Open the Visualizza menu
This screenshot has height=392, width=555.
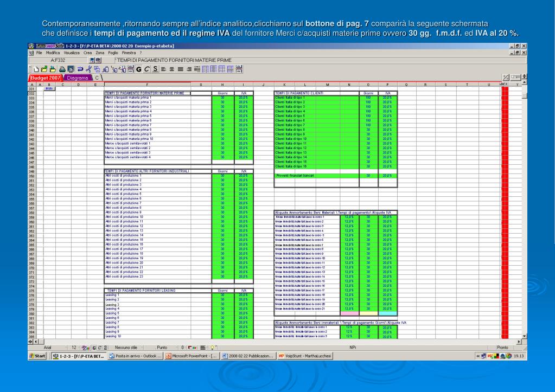(x=72, y=53)
